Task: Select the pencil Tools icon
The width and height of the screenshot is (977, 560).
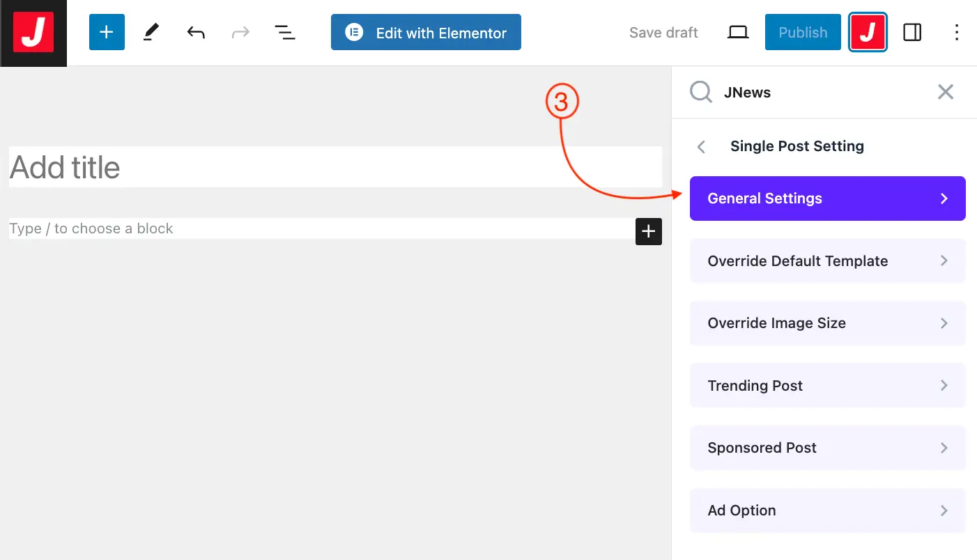Action: tap(151, 33)
